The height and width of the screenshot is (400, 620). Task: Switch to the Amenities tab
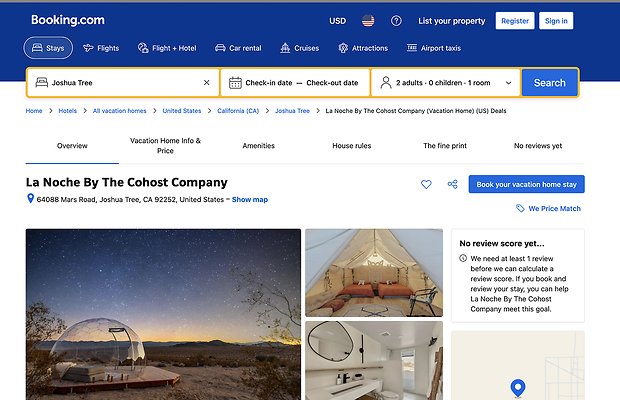(258, 146)
